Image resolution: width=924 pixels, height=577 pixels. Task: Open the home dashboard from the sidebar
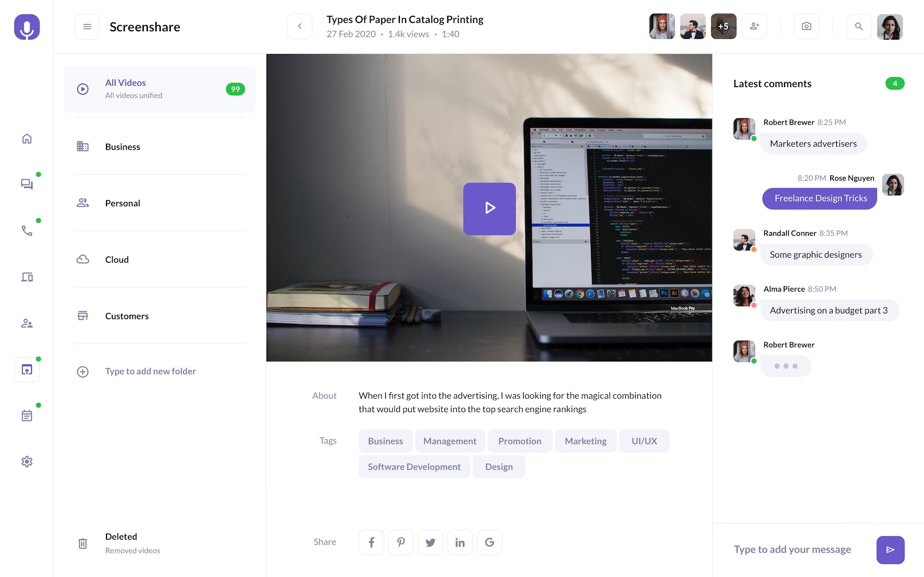click(27, 139)
